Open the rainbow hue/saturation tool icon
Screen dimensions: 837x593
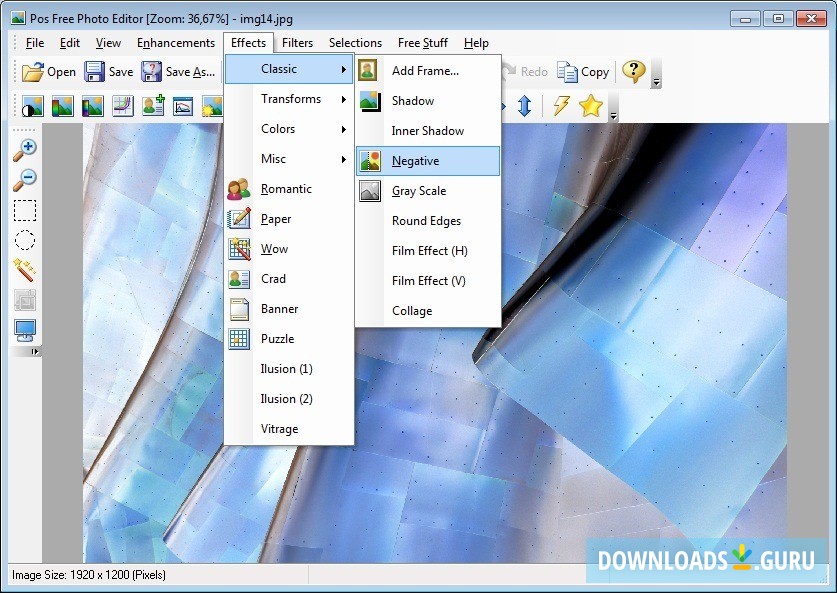pos(92,106)
